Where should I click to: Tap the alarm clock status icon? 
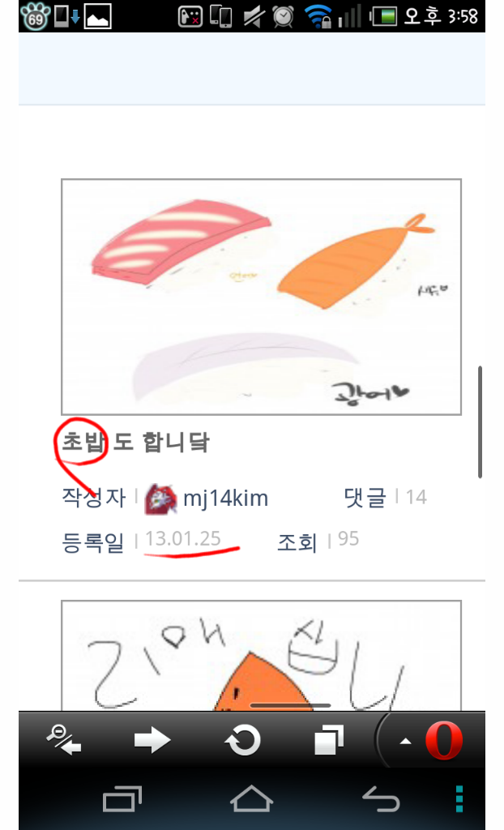[x=284, y=16]
